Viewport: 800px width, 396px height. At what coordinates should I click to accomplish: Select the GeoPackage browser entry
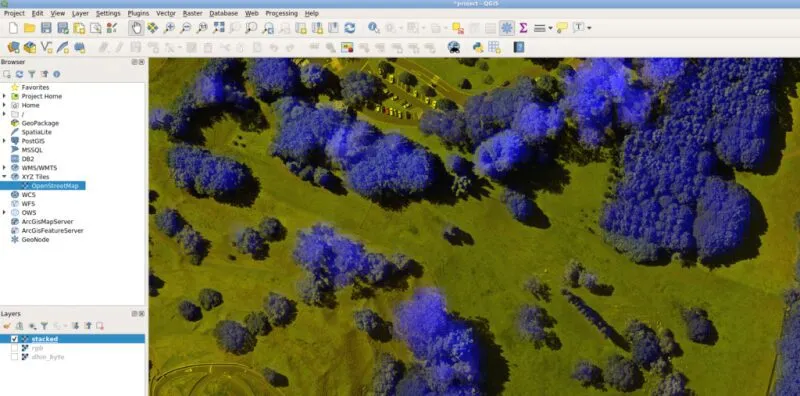[40, 123]
